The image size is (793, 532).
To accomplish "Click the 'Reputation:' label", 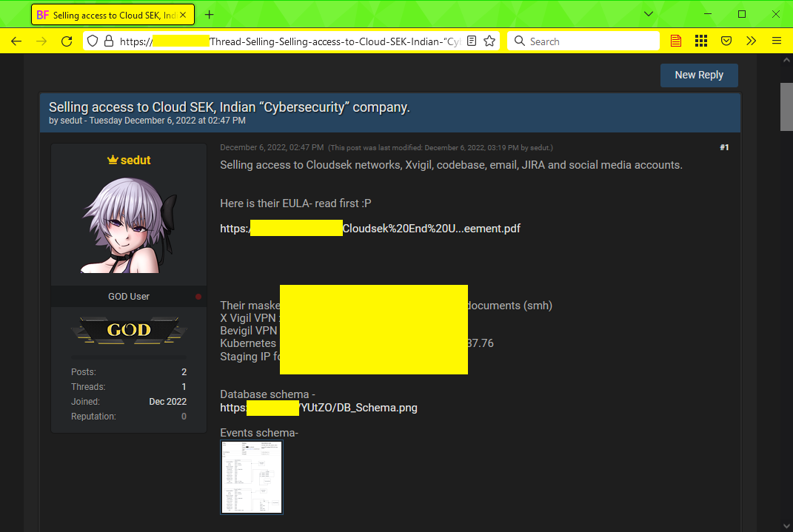I will [x=93, y=417].
